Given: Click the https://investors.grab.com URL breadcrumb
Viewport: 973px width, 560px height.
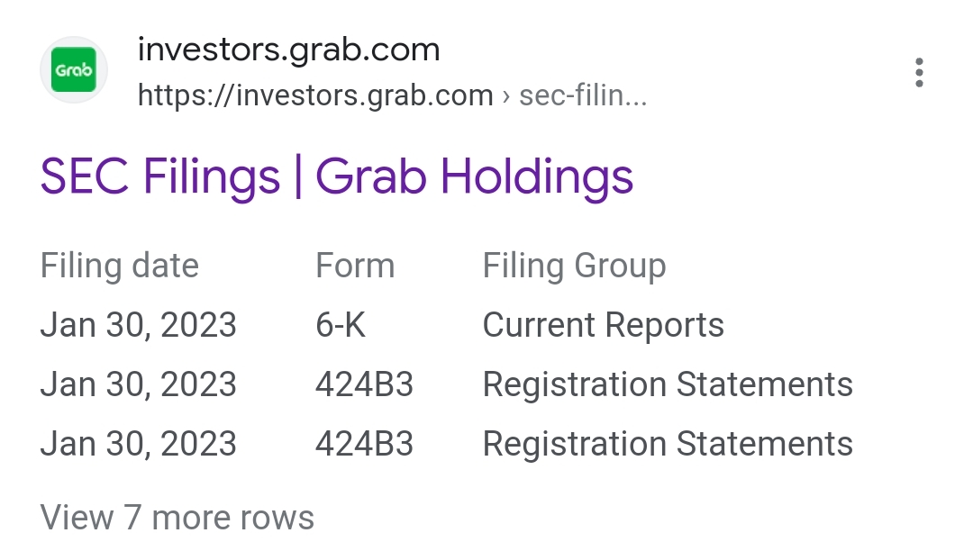Looking at the screenshot, I should pyautogui.click(x=315, y=95).
